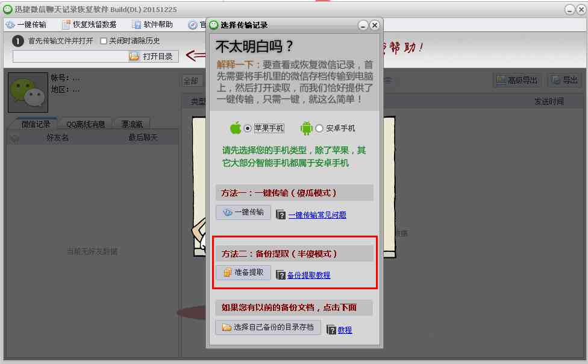Click the 方法二：备份提取（半傻模式）heading
This screenshot has height=364, width=588.
280,254
